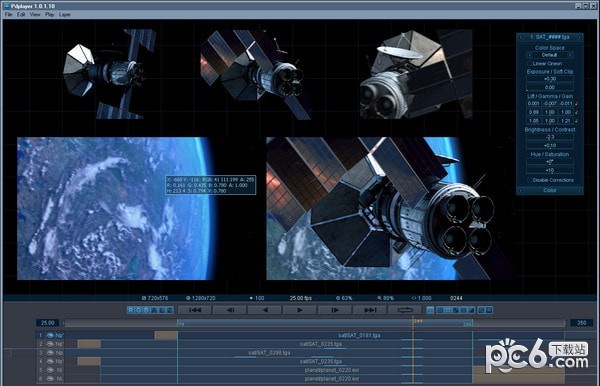Switch to previous panel from Color footer

pos(521,190)
